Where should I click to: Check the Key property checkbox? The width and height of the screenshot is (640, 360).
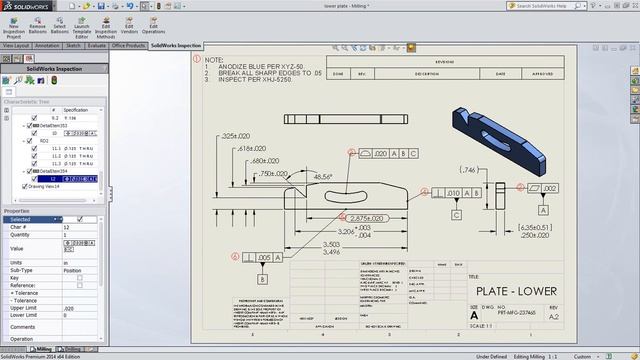(80, 278)
